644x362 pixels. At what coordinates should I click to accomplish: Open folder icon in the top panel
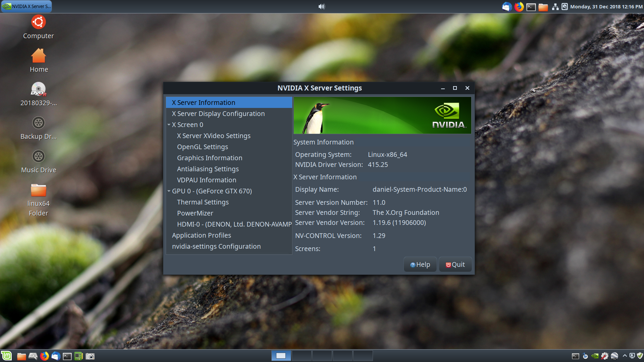(x=543, y=7)
